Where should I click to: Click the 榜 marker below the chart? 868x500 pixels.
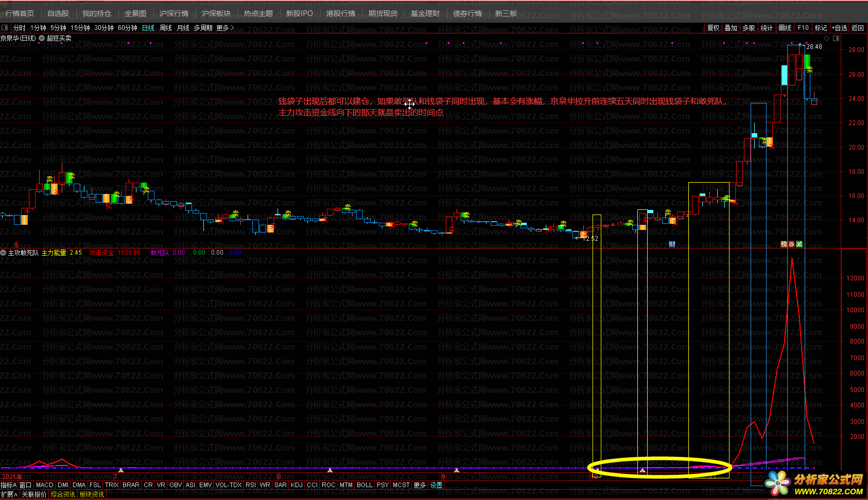(784, 244)
